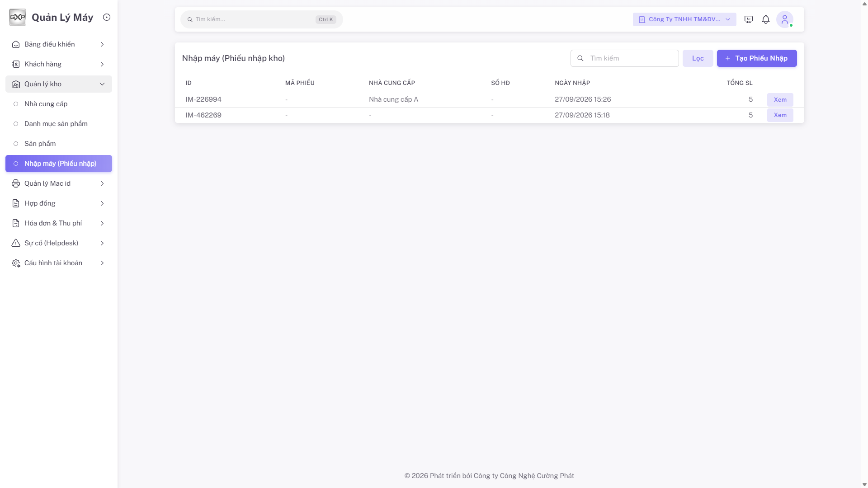Click the scrollbar down arrow
Screen dimensions: 868x488
point(864,484)
